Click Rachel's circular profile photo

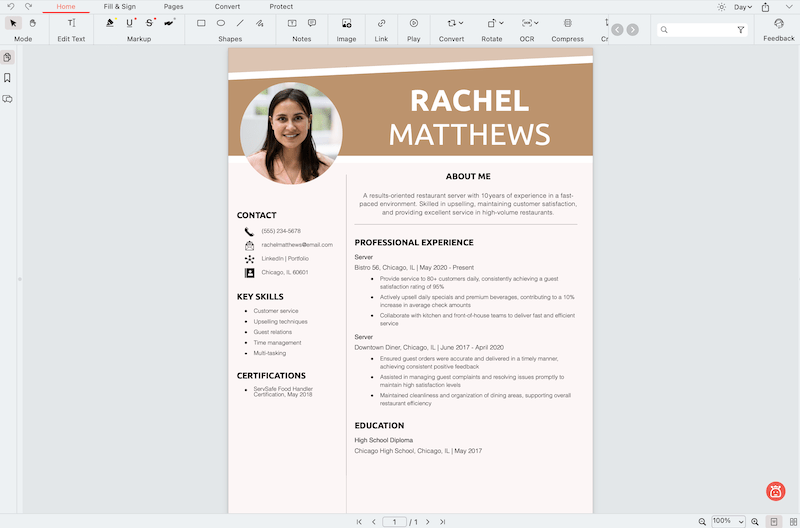[x=291, y=133]
